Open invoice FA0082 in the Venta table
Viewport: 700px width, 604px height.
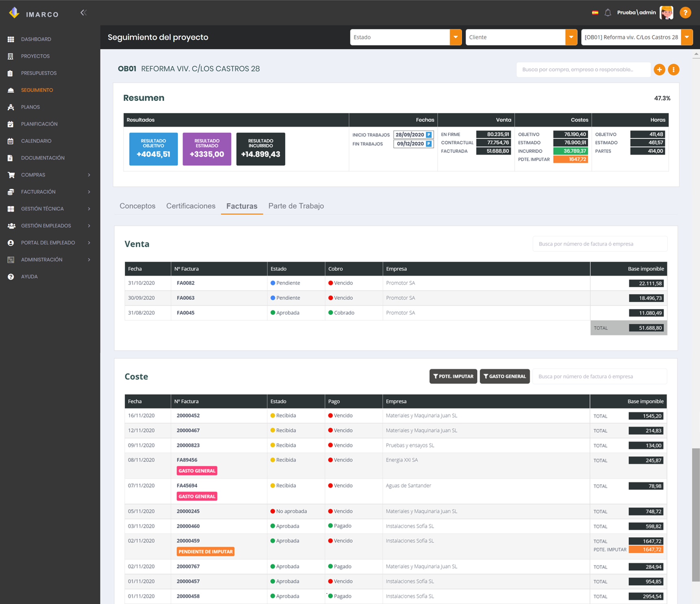(x=186, y=283)
